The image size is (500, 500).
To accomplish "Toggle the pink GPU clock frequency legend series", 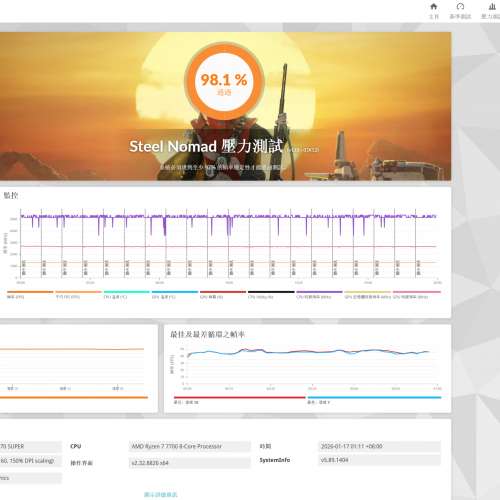I will point(417,294).
